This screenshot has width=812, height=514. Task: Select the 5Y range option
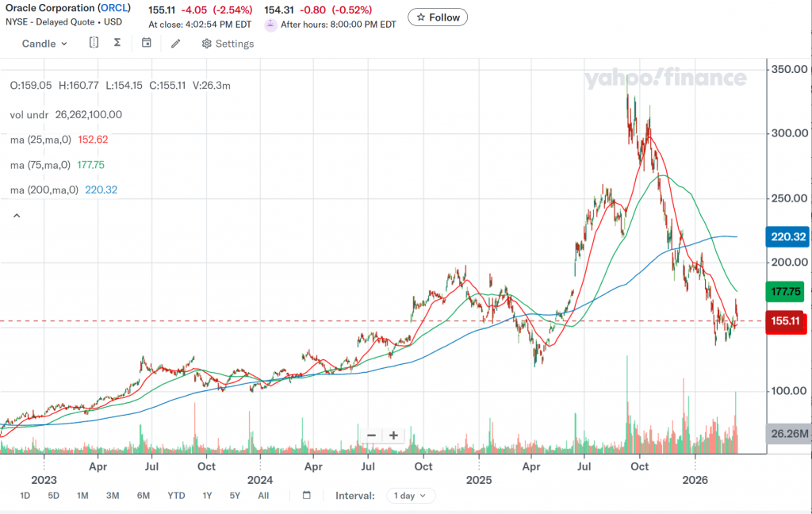point(235,495)
